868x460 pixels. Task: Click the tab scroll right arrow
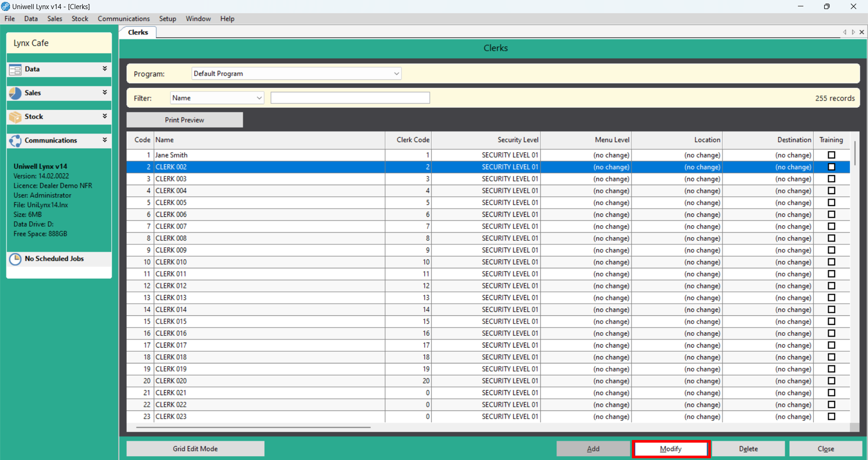[x=853, y=32]
